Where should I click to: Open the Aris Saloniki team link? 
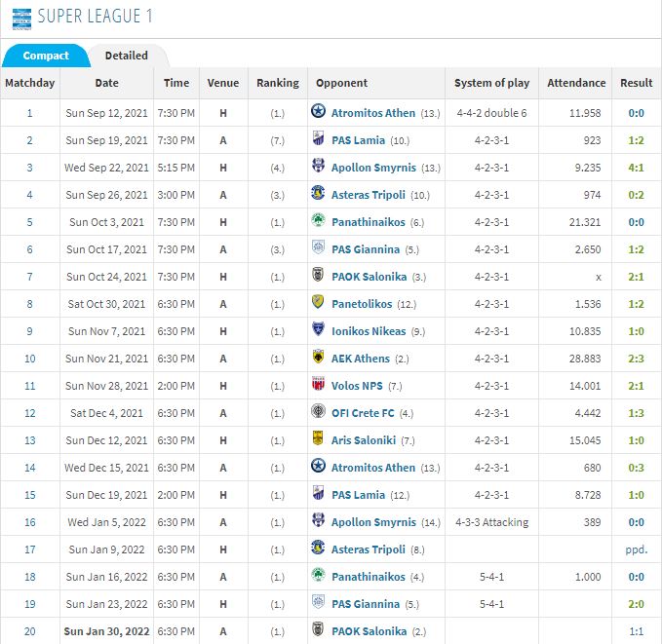pos(364,440)
